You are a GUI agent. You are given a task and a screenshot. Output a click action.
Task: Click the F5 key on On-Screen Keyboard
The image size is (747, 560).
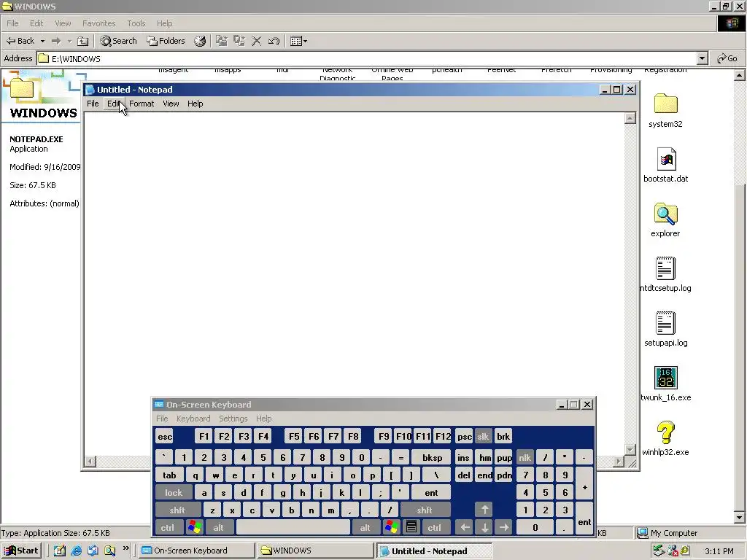click(x=294, y=436)
